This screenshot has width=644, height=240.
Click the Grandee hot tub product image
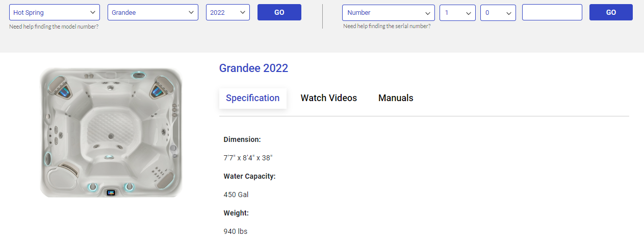coord(111,133)
